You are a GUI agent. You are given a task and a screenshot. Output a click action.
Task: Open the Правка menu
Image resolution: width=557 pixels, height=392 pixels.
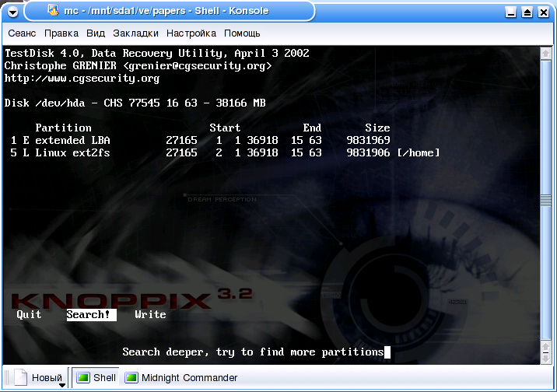61,33
